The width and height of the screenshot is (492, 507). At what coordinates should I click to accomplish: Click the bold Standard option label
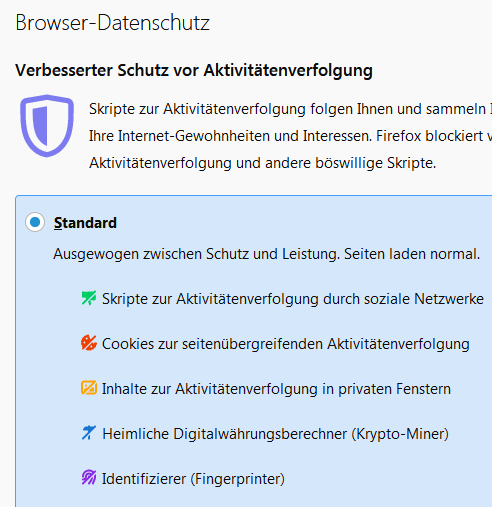click(85, 223)
